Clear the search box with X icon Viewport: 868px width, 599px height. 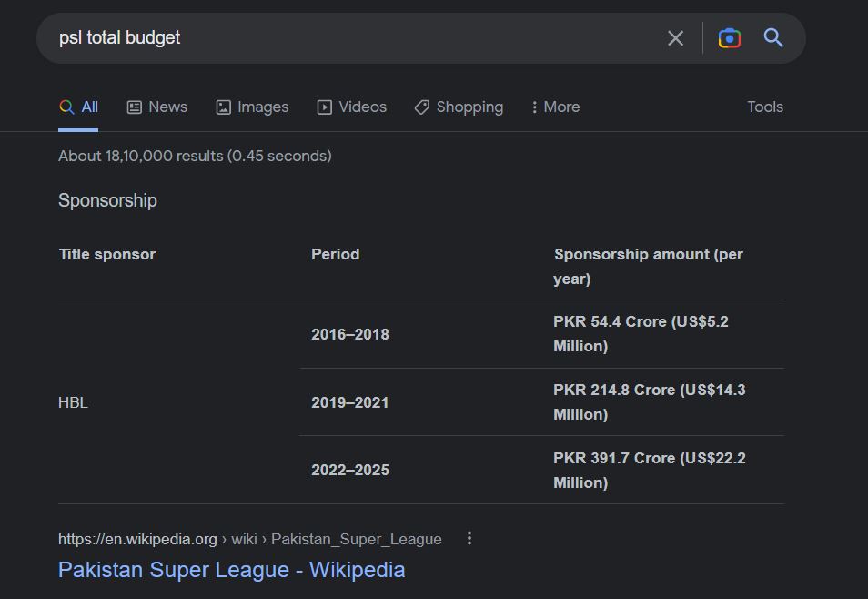click(x=675, y=38)
